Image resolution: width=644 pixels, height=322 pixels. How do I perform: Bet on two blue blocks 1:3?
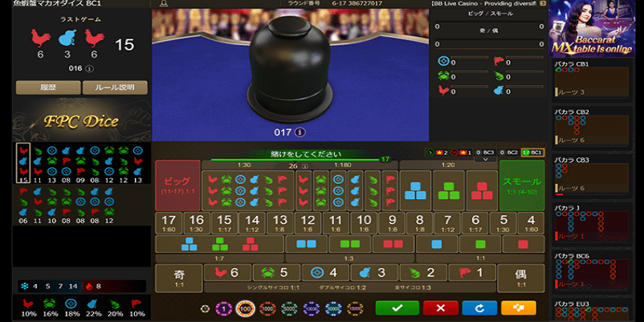(307, 244)
